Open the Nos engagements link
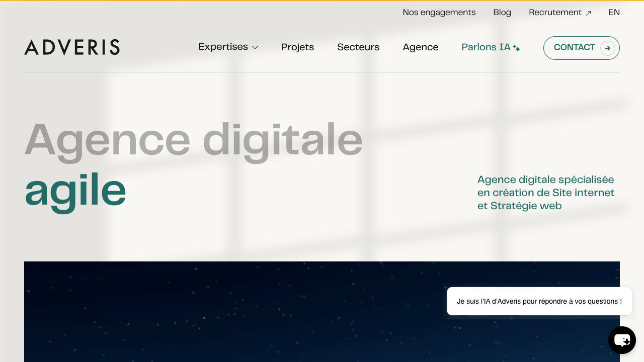 (x=439, y=13)
